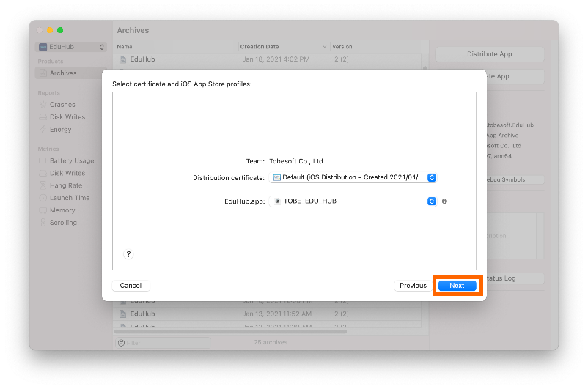This screenshot has width=588, height=389.
Task: Click the Energy bolt icon
Action: [x=43, y=129]
